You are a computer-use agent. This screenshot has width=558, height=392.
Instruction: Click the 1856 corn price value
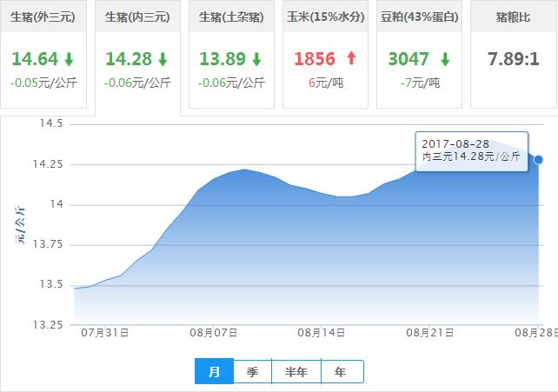click(x=315, y=59)
